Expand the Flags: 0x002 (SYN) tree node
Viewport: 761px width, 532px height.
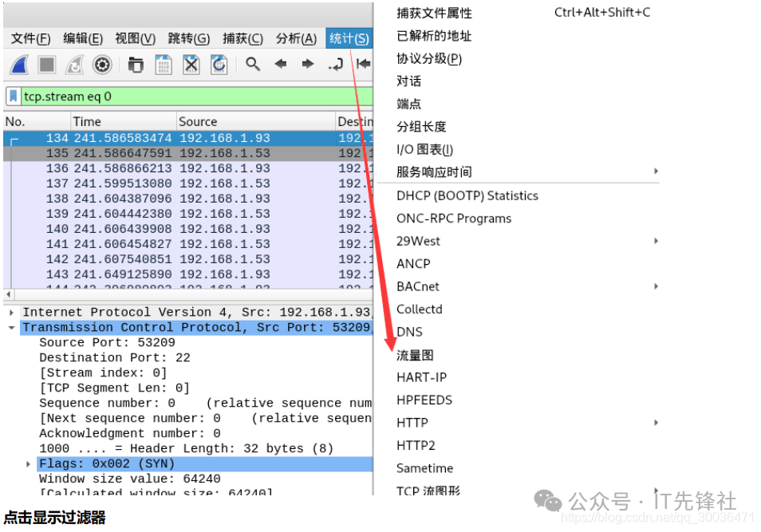tap(29, 464)
